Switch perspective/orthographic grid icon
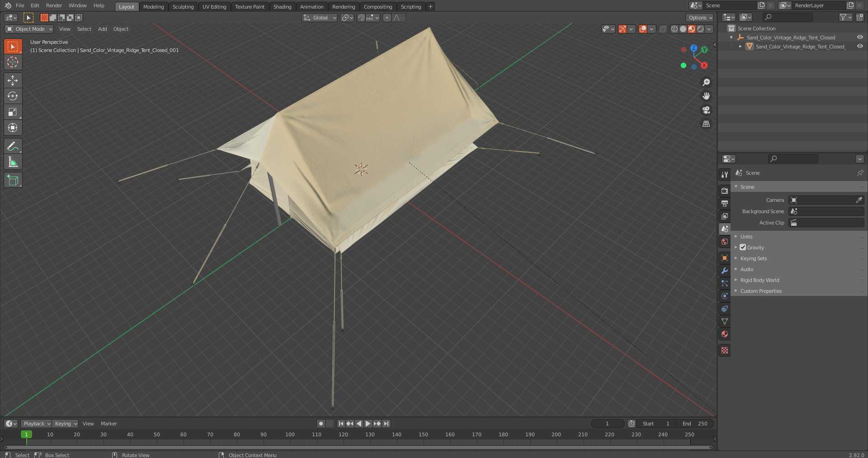Viewport: 868px width, 458px height. pyautogui.click(x=706, y=124)
